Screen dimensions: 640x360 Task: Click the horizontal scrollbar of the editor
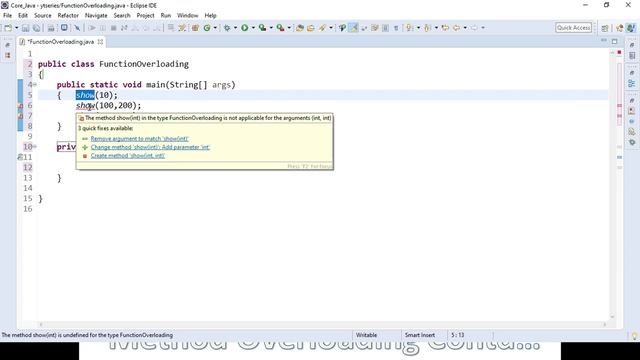pos(322,324)
